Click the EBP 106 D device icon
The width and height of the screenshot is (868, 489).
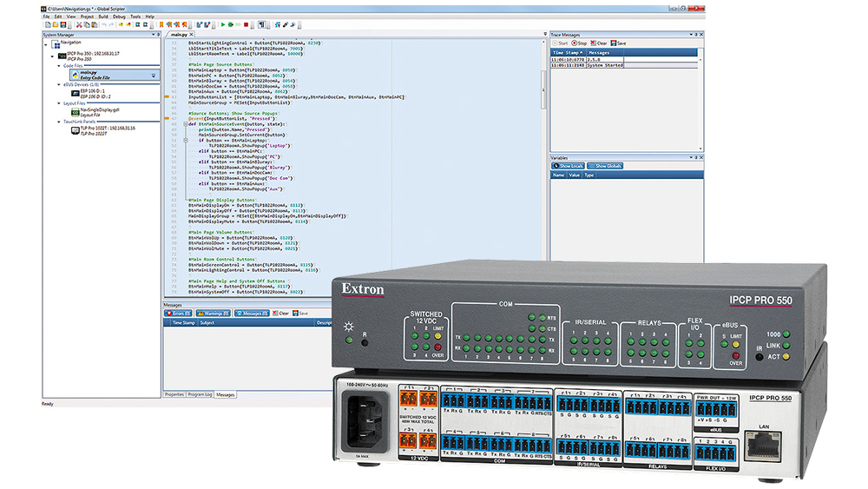pos(76,93)
